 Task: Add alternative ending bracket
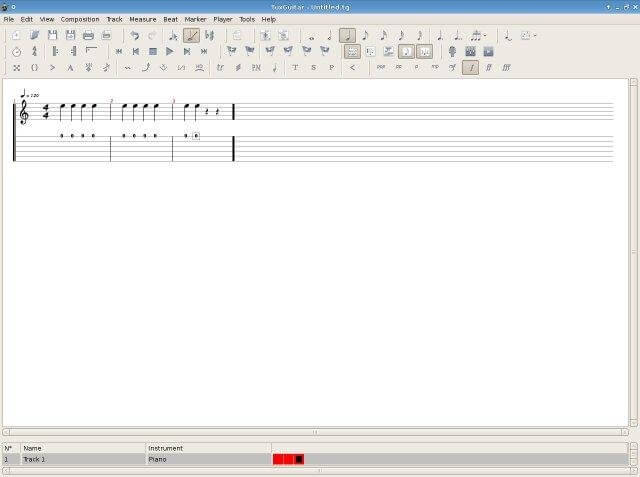(x=91, y=51)
